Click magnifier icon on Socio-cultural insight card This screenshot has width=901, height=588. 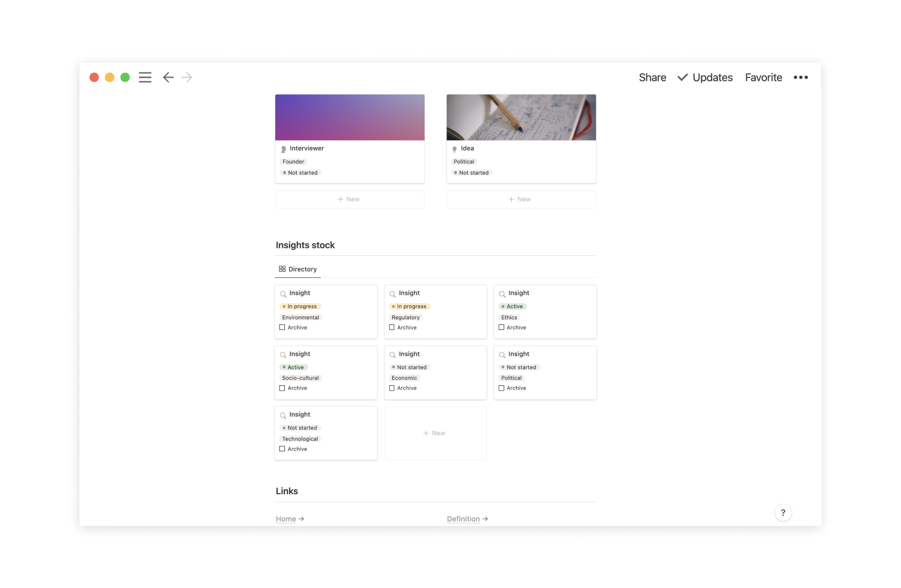(283, 355)
